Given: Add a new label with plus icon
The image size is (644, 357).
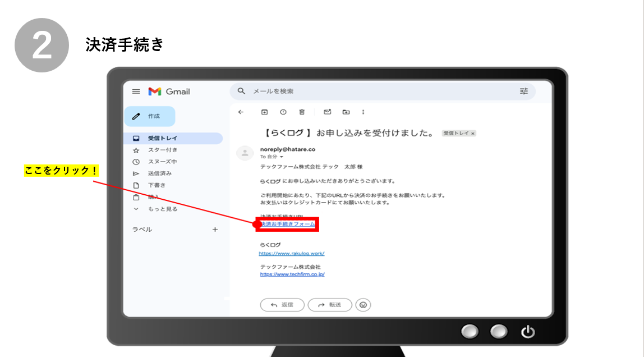Looking at the screenshot, I should [x=215, y=230].
